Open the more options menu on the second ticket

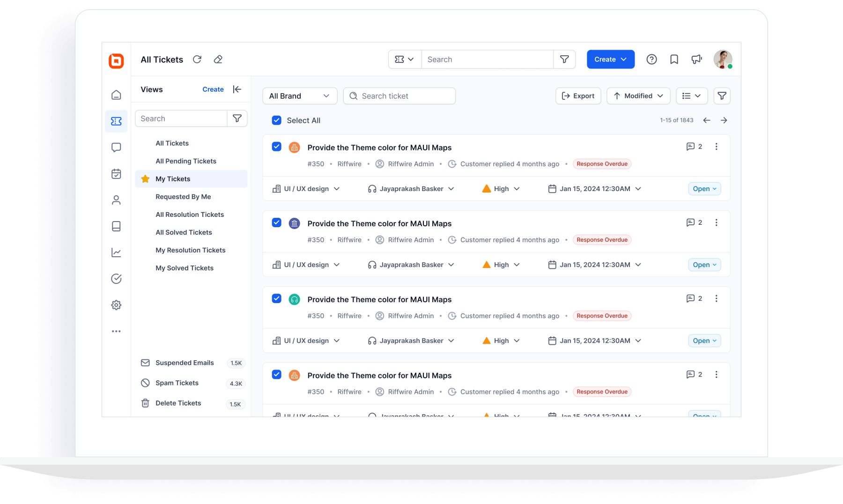[x=716, y=222]
